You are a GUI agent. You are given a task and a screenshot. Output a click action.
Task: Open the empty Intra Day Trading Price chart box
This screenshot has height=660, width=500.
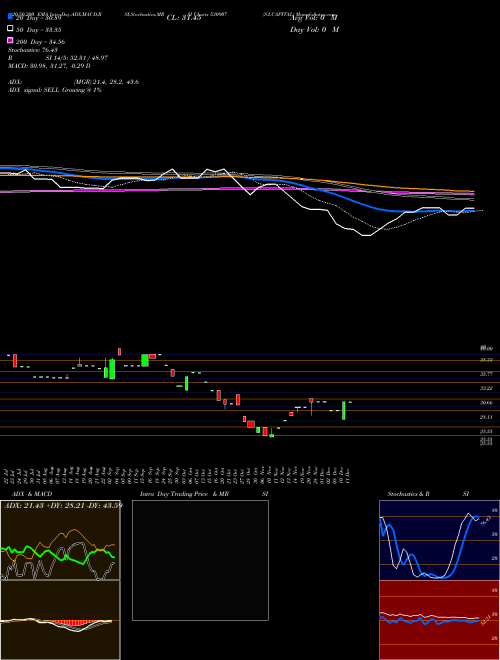pyautogui.click(x=200, y=560)
